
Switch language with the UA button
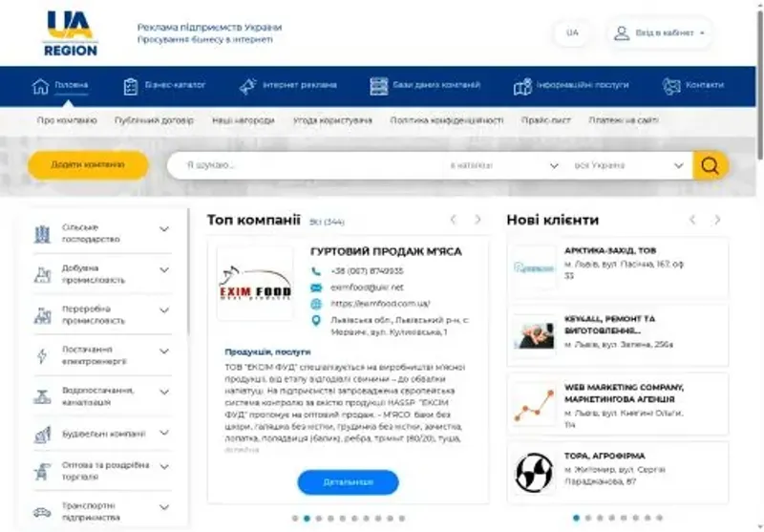572,33
